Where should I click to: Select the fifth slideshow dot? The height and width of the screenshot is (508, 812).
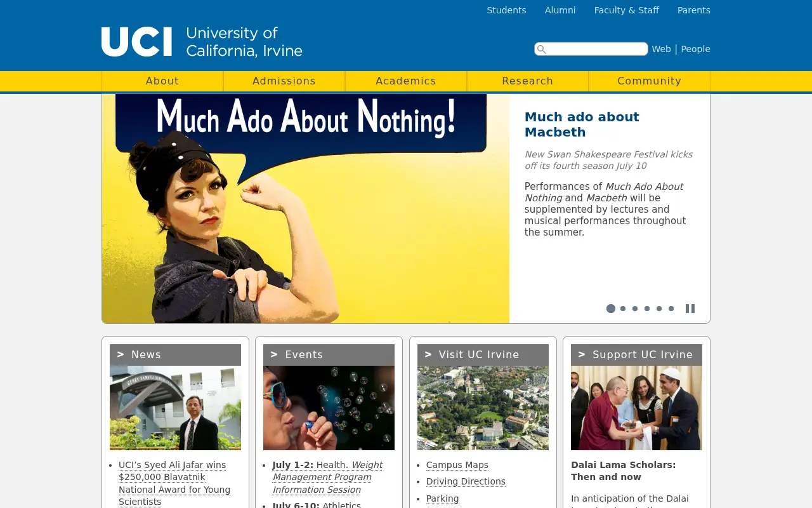659,309
